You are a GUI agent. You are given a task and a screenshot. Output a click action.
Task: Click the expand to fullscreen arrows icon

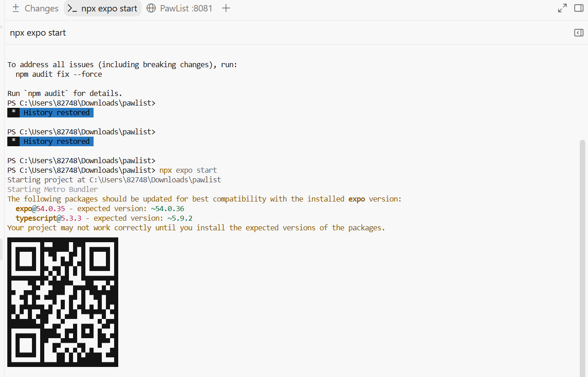point(562,8)
